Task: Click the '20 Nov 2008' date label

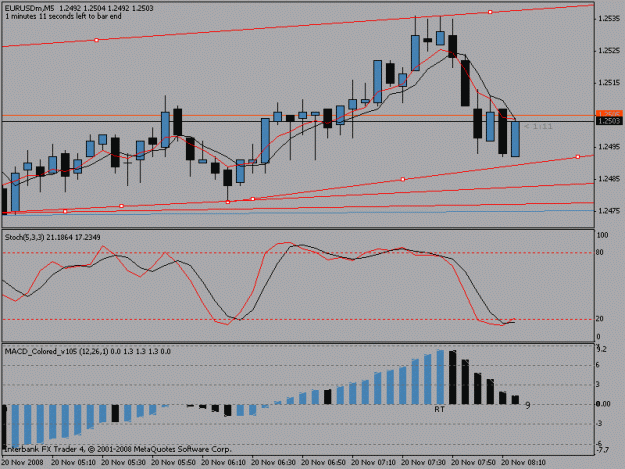Action: [22, 462]
